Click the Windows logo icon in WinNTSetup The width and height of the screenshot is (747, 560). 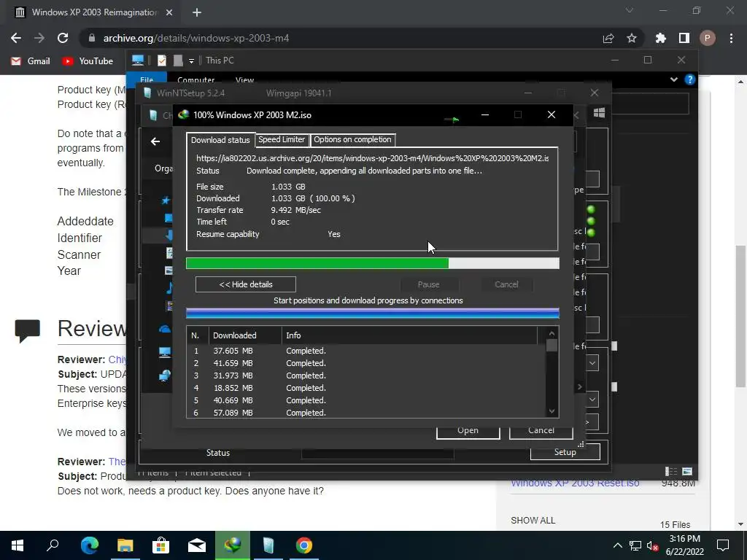pos(599,113)
